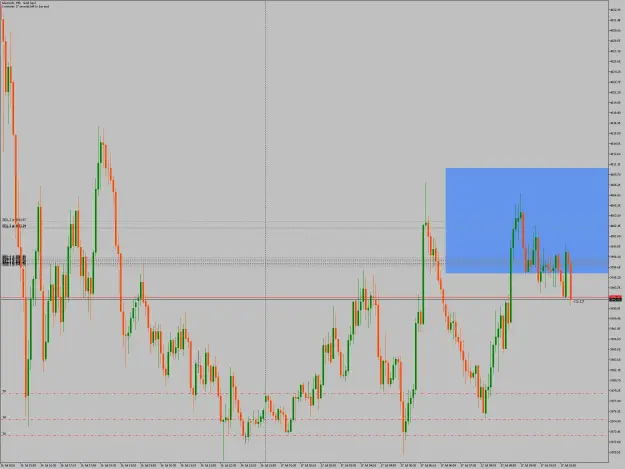The width and height of the screenshot is (625, 469).
Task: Click the second BS level text label at left
Action: click(14, 226)
